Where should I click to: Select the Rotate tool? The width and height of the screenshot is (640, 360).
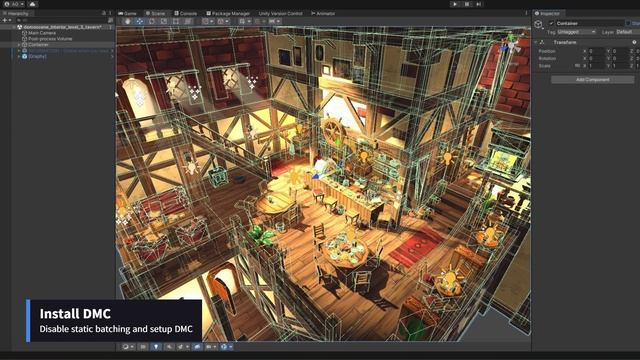pos(152,21)
